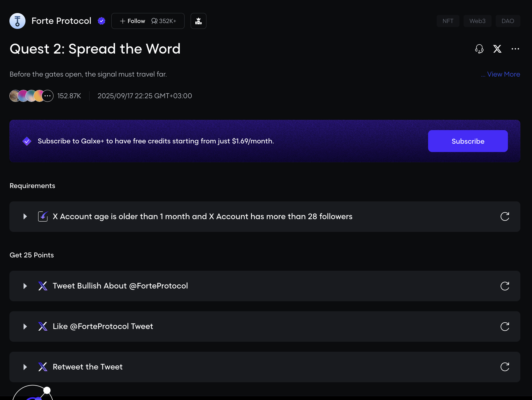
Task: Refresh Like @ForteProtocol Tweet verification
Action: 505,326
